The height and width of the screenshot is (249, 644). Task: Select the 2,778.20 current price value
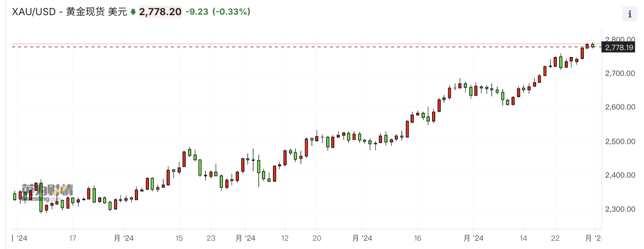160,12
